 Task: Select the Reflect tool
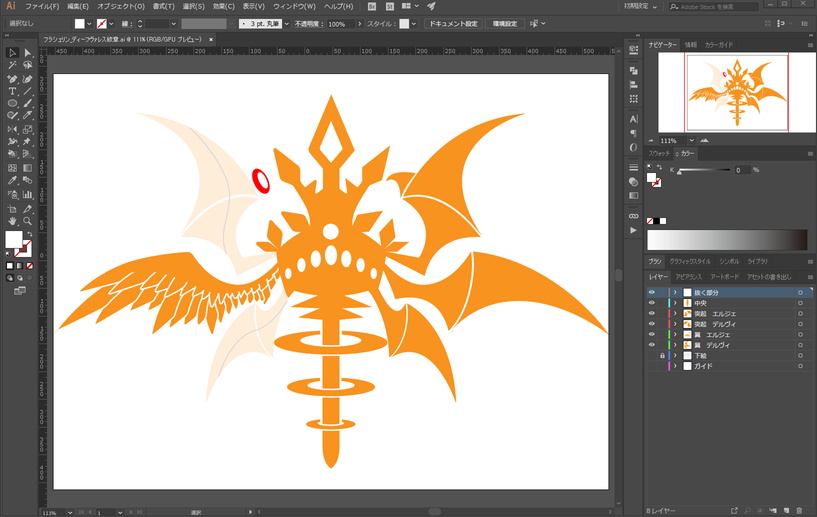coord(13,129)
